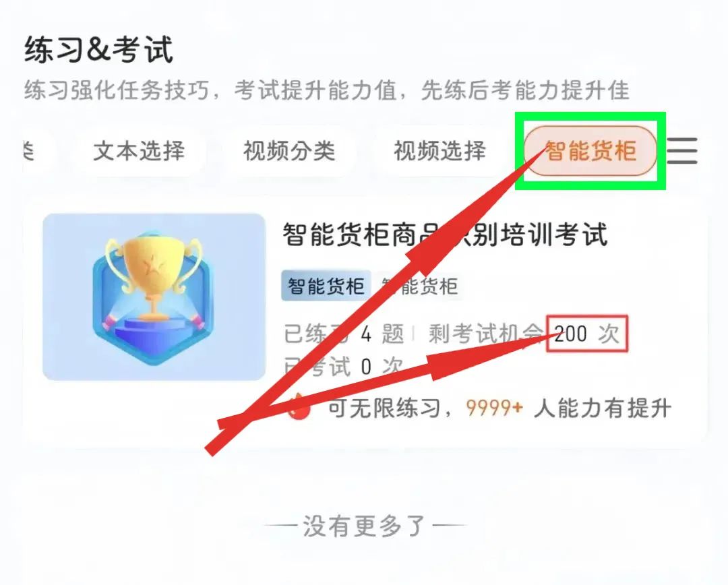Image resolution: width=728 pixels, height=585 pixels.
Task: Tap the orange 9999+ participant number
Action: tap(494, 408)
